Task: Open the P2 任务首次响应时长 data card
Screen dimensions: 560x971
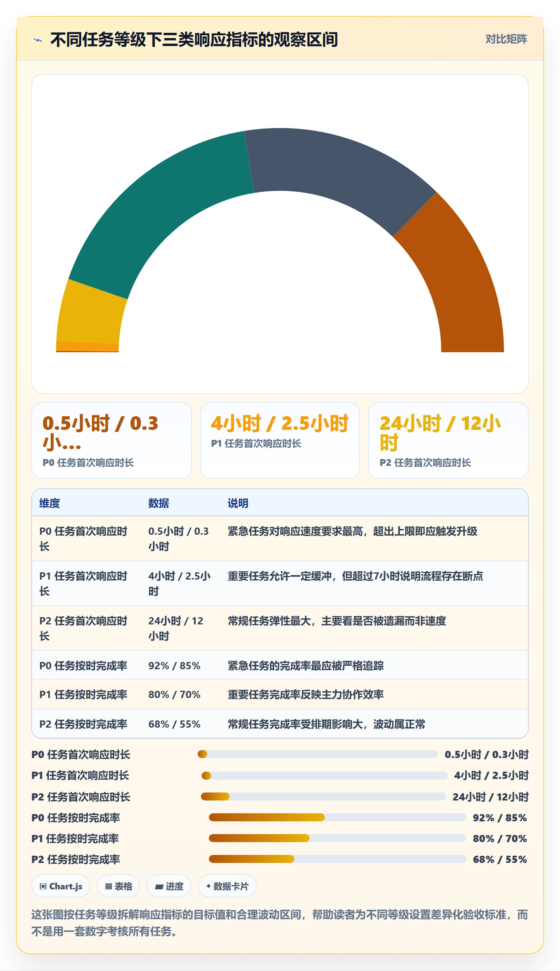Action: click(448, 440)
